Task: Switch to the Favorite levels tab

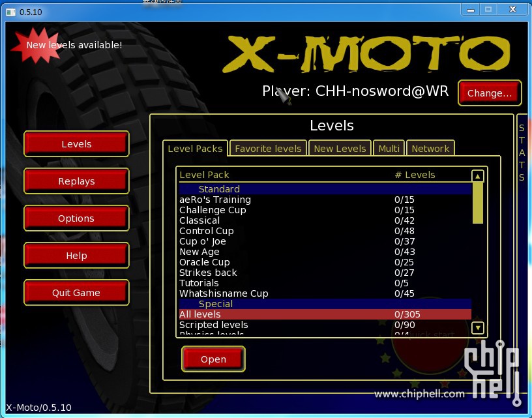Action: (268, 149)
